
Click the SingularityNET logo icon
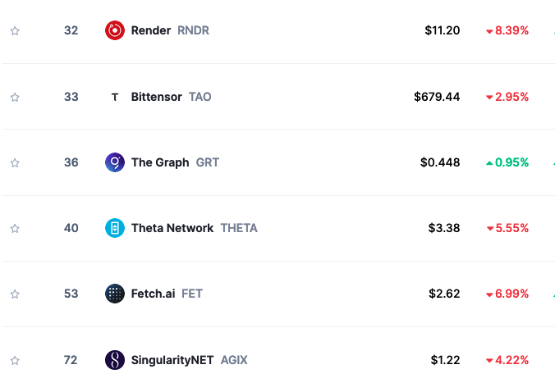(x=115, y=360)
